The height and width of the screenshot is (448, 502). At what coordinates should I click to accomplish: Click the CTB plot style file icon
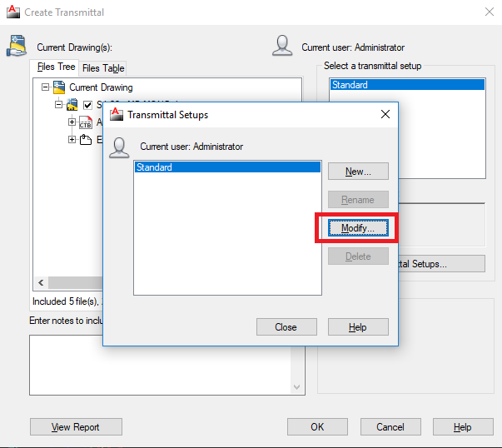pos(85,122)
